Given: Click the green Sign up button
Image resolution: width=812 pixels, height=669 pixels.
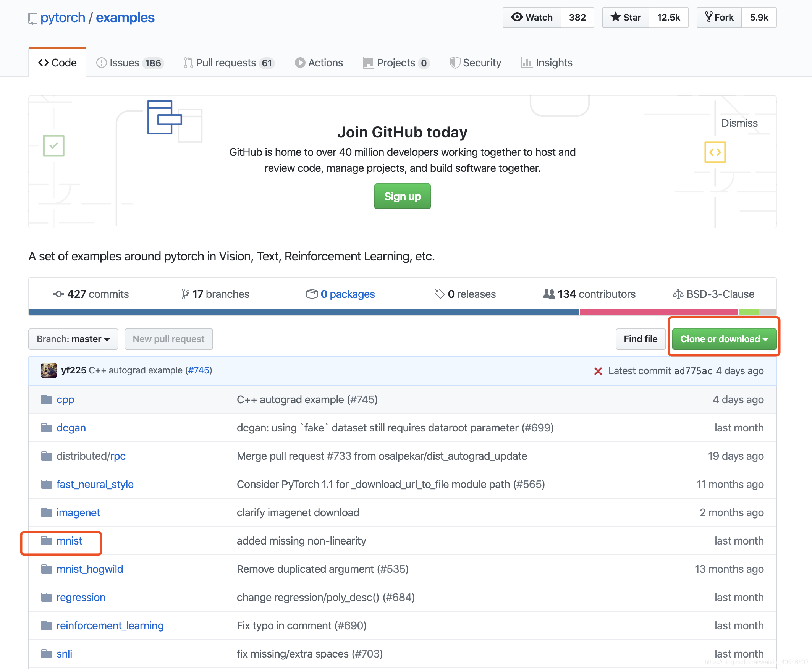Looking at the screenshot, I should [x=402, y=196].
